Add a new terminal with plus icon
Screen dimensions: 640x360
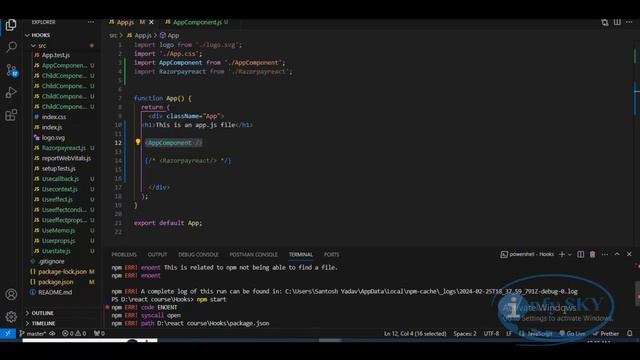click(562, 254)
